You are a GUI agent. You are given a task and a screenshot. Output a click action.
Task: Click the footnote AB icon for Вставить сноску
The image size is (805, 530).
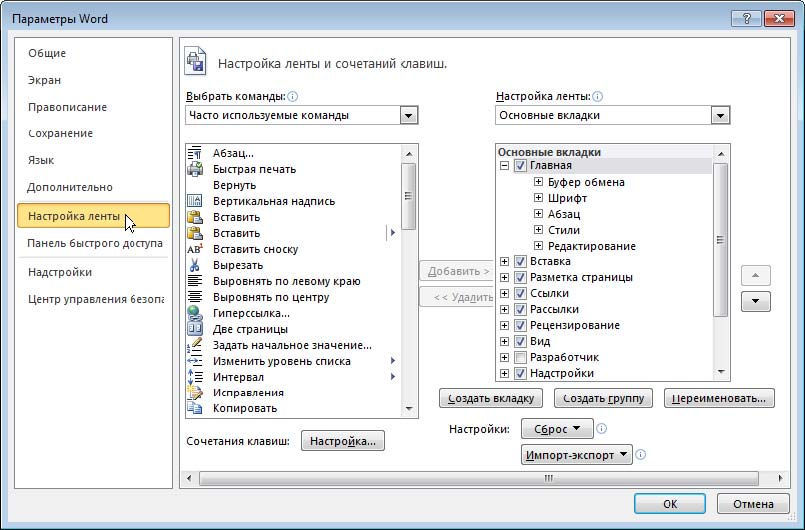[x=195, y=249]
